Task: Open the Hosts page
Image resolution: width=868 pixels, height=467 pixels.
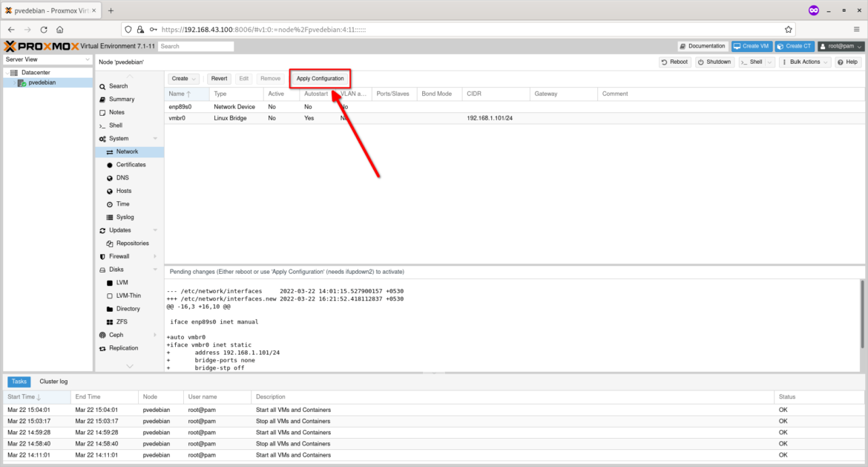Action: pos(123,191)
